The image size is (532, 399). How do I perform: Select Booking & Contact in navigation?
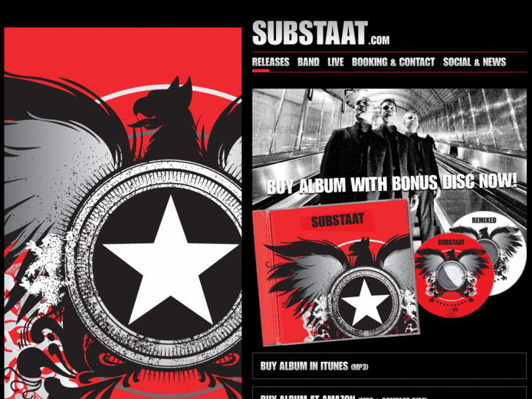[x=393, y=61]
